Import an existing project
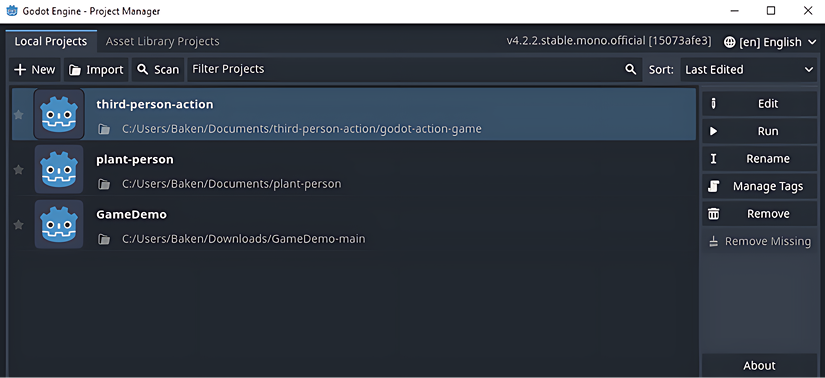 pos(96,69)
